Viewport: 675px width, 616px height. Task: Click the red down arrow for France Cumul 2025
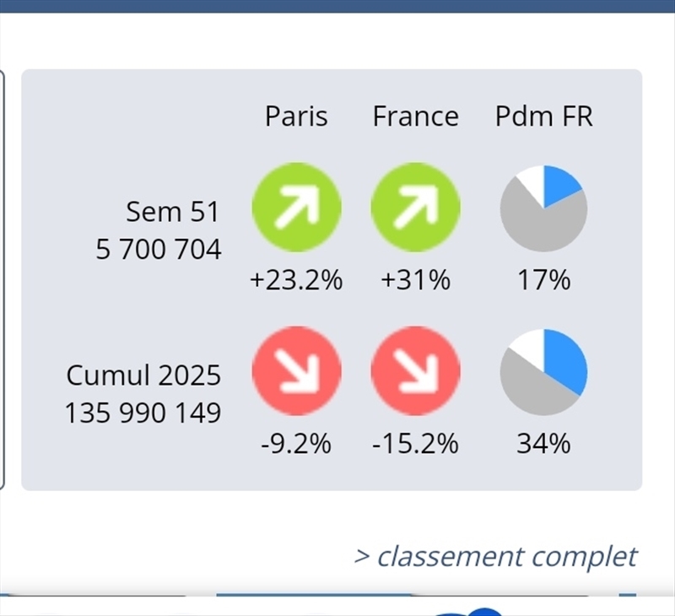click(415, 371)
